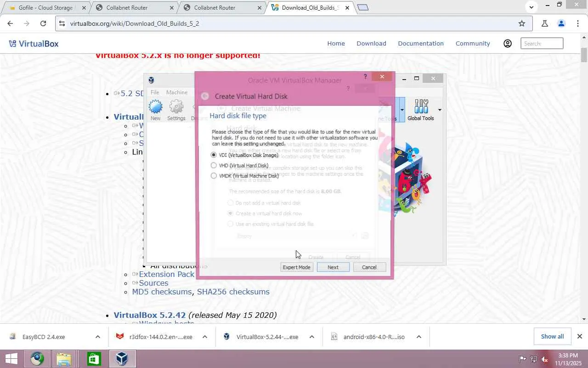Viewport: 588px width, 368px height.
Task: Open the Machine menu in VirtualBox Manager
Action: 177,92
